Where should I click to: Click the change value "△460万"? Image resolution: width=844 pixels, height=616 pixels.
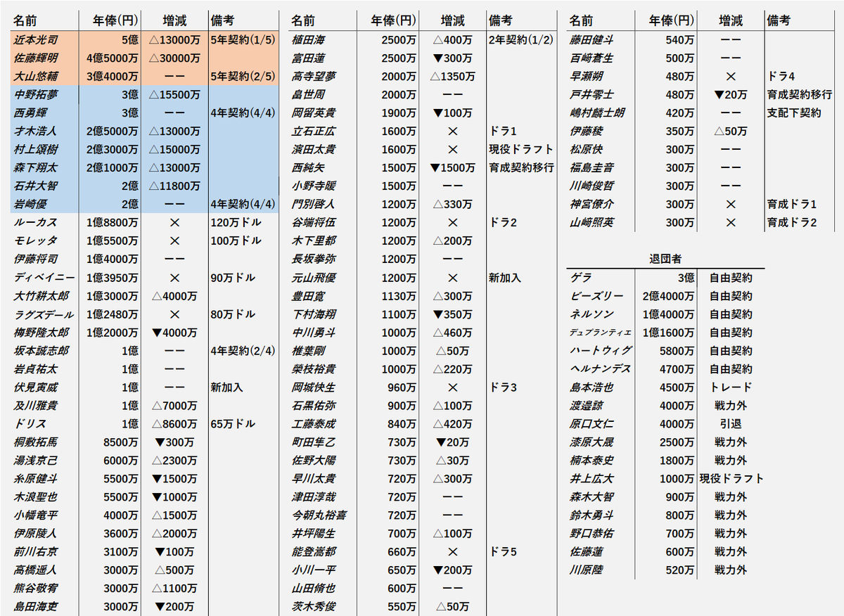tap(452, 333)
